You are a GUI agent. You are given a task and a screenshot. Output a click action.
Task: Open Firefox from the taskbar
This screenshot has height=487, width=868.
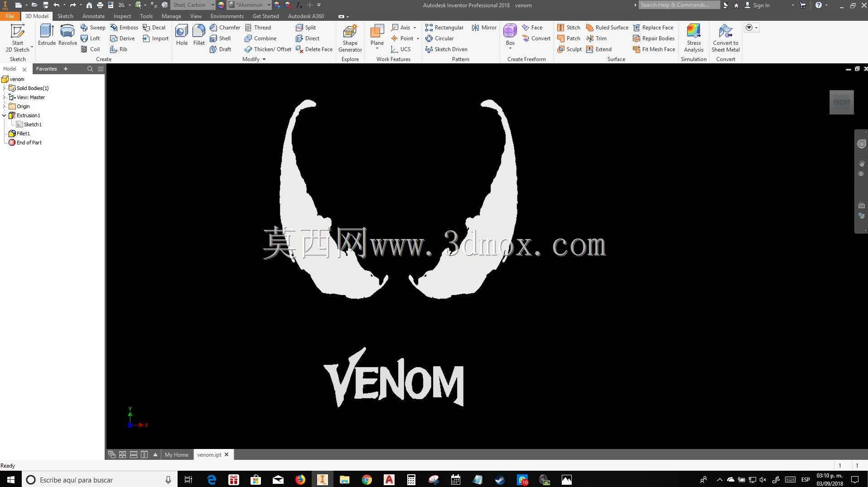tap(300, 480)
